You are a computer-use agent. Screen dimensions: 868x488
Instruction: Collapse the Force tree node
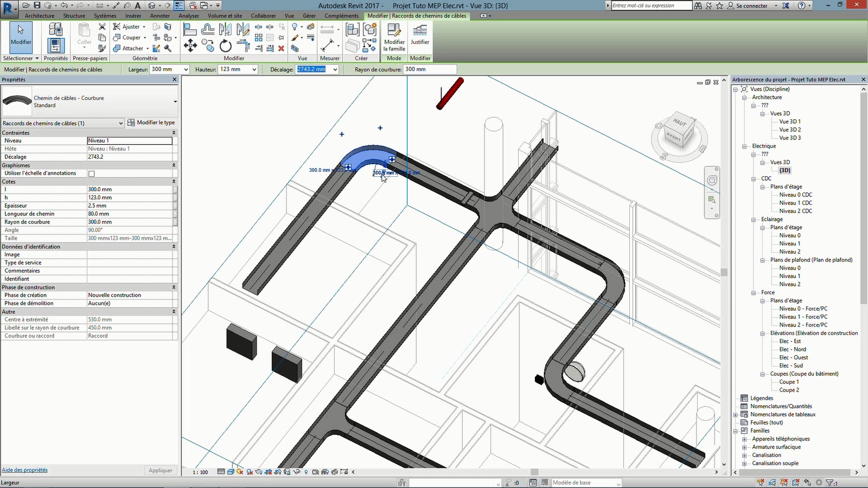coord(754,292)
